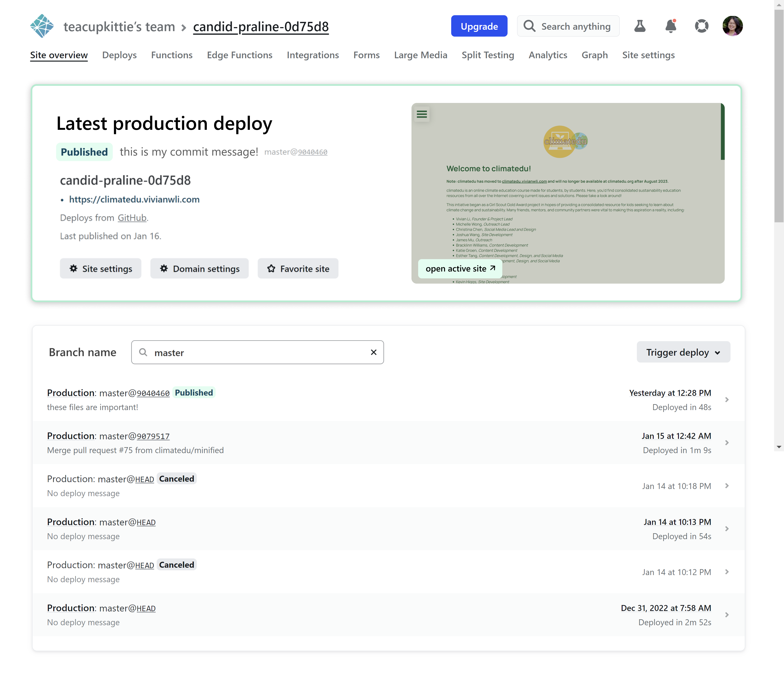Image resolution: width=784 pixels, height=683 pixels.
Task: Click the Upgrade button
Action: [479, 26]
